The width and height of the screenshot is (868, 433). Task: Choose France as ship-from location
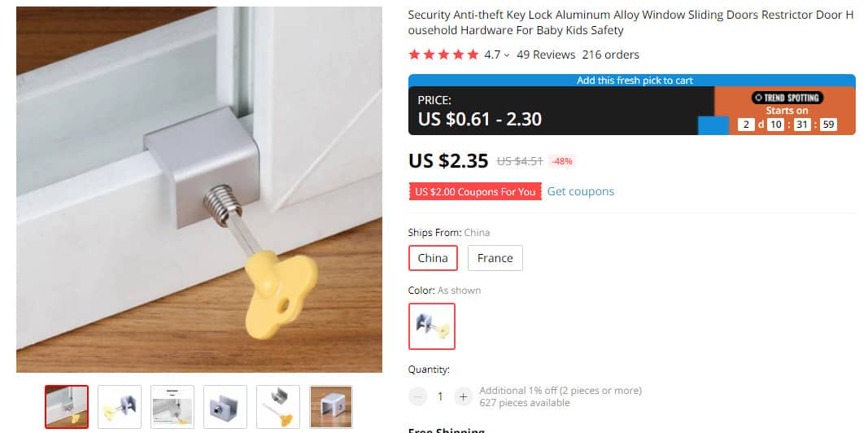[x=495, y=258]
